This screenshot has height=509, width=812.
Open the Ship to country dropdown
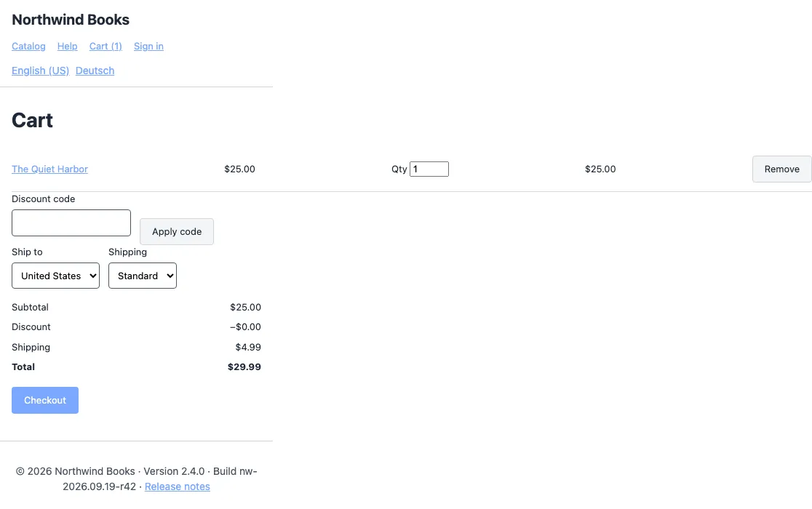pos(55,276)
